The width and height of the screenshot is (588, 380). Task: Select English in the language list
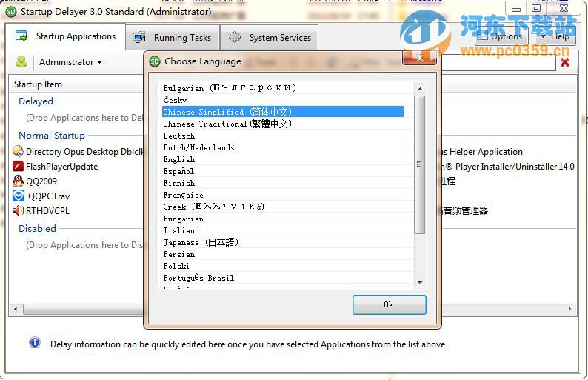click(283, 159)
